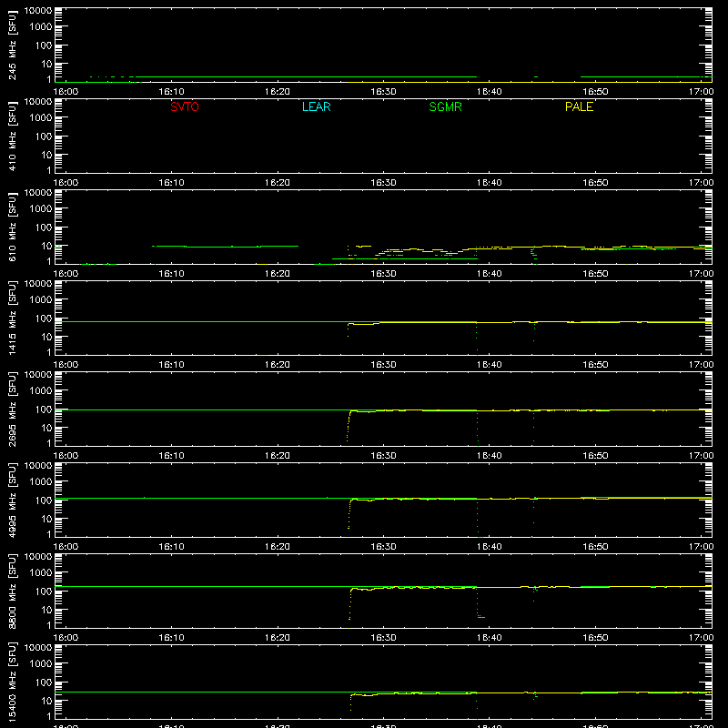The width and height of the screenshot is (728, 728).
Task: Select the '15400 MHz [SFU]' axis title
Action: click(13, 682)
